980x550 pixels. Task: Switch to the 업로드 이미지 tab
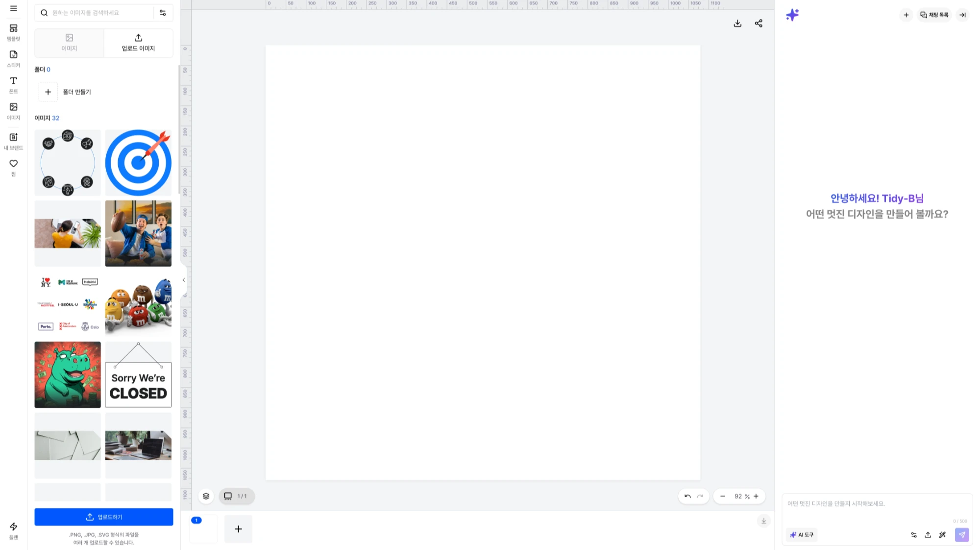coord(138,43)
